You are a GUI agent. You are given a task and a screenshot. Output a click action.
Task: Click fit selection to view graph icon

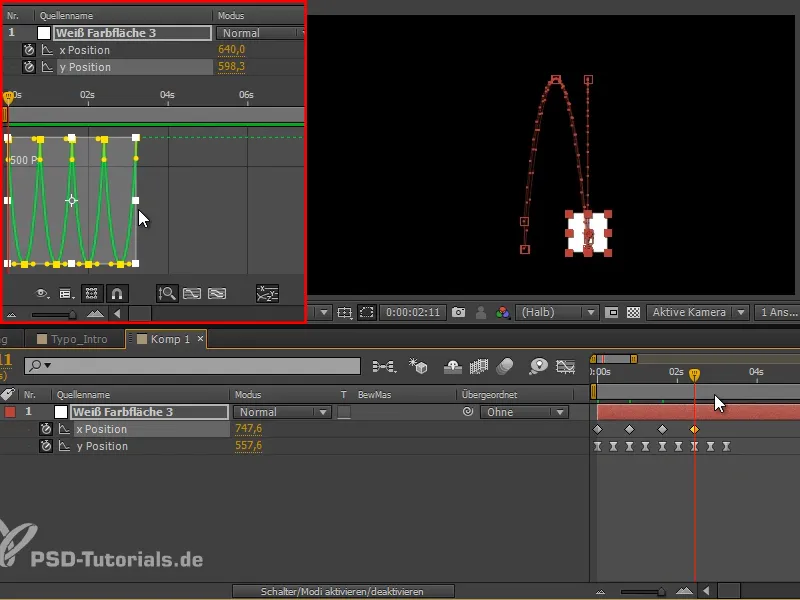pos(192,293)
